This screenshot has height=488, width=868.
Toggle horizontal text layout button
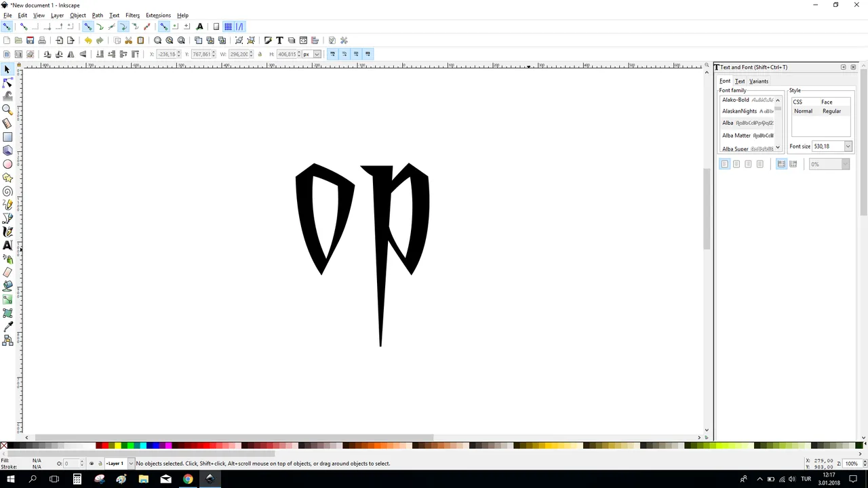pos(781,164)
